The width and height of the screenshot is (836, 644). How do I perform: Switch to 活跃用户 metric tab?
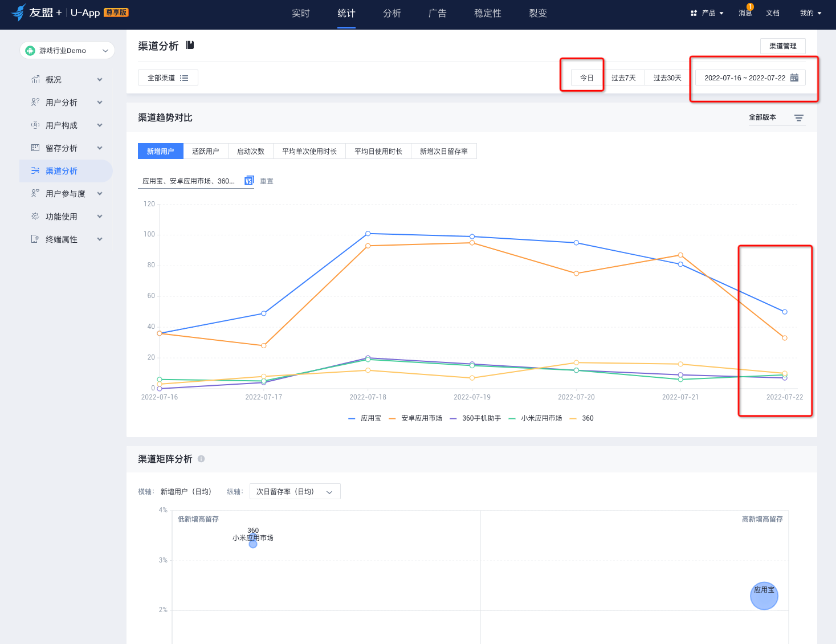pyautogui.click(x=205, y=152)
